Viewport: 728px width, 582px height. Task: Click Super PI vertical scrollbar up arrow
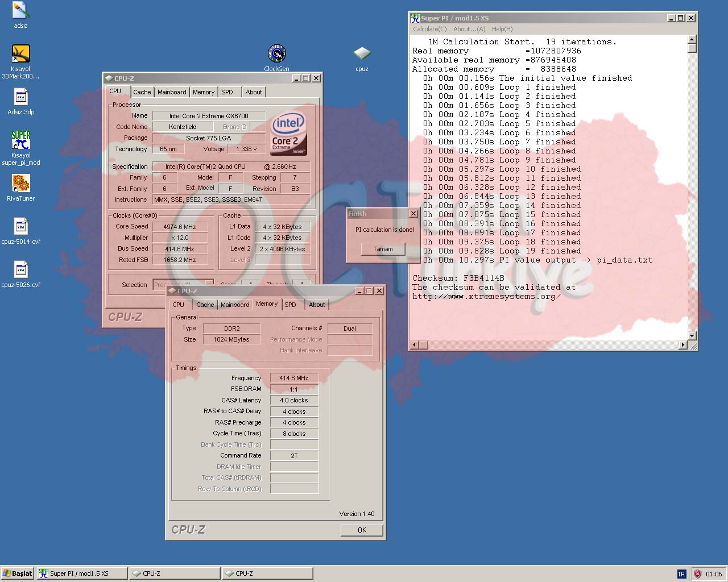(692, 39)
